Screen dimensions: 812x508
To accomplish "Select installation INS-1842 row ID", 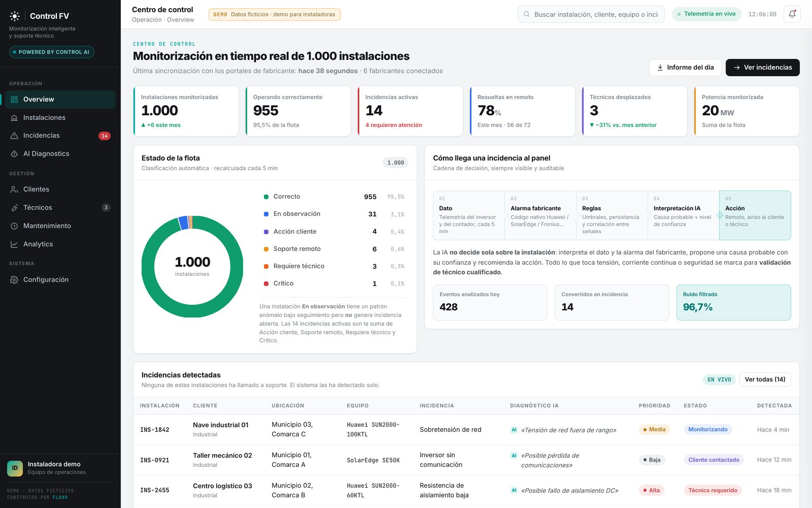I will tap(155, 430).
